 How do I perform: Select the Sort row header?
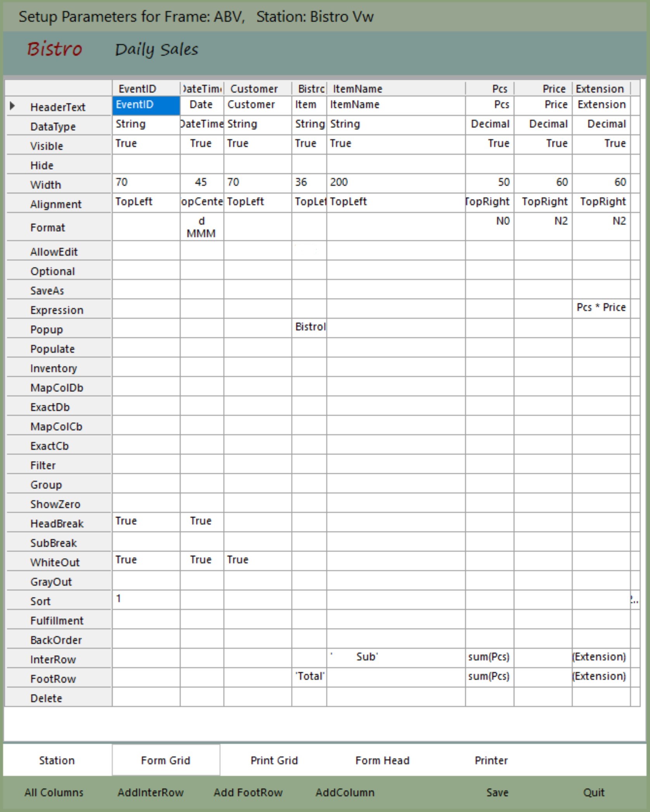point(58,601)
